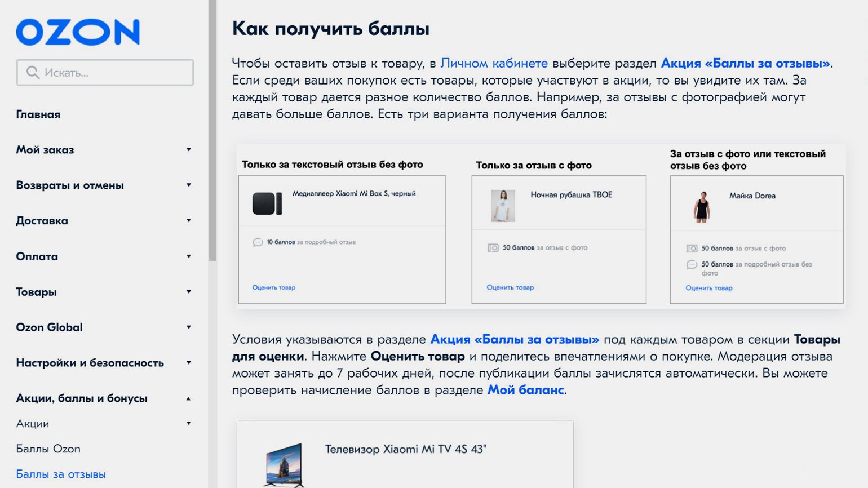Open the Ozon Global section
This screenshot has height=488, width=868.
50,327
